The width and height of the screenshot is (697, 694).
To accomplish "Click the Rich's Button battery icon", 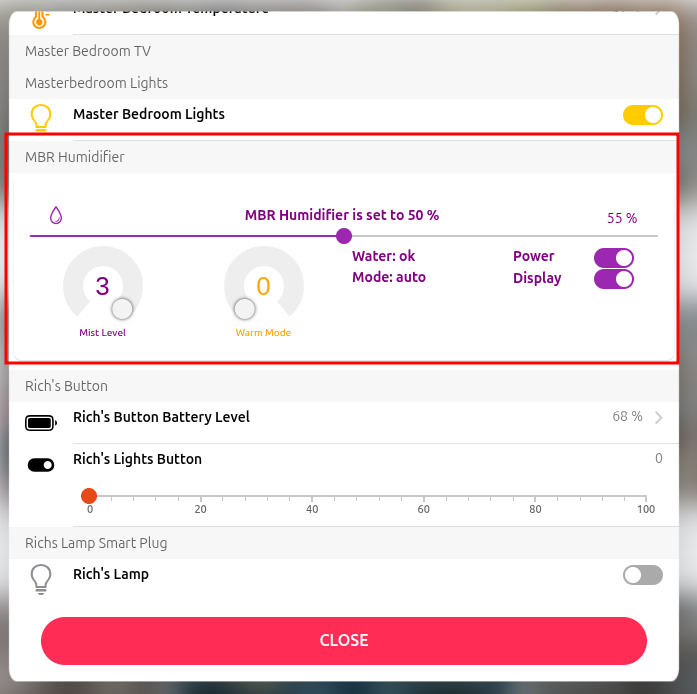I will 40,423.
